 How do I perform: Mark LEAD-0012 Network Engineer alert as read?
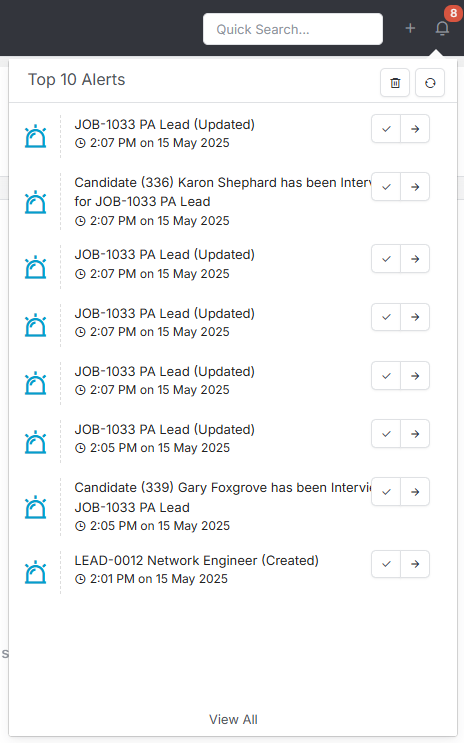tap(386, 564)
